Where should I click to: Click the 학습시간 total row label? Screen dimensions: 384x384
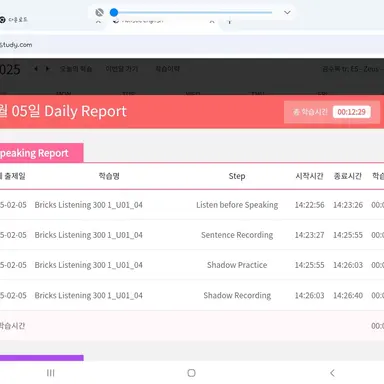pyautogui.click(x=12, y=326)
